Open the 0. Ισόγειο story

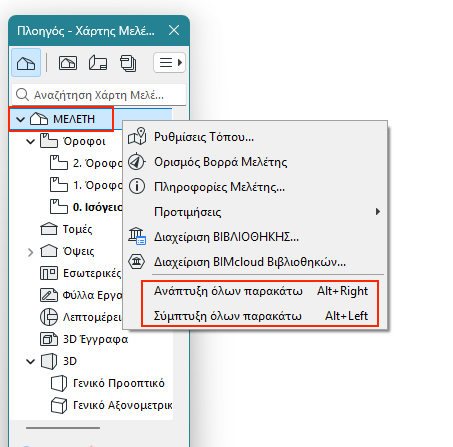(x=97, y=207)
